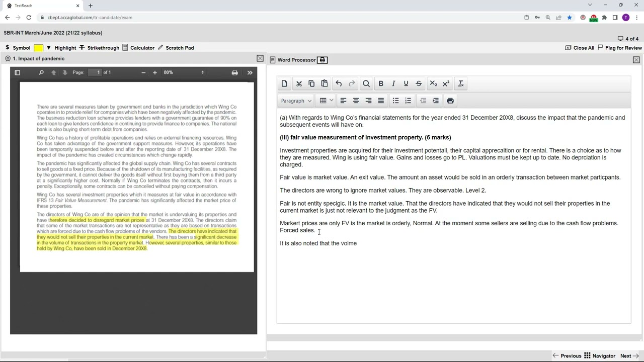Image resolution: width=644 pixels, height=362 pixels.
Task: Toggle bold formatting
Action: 381,83
